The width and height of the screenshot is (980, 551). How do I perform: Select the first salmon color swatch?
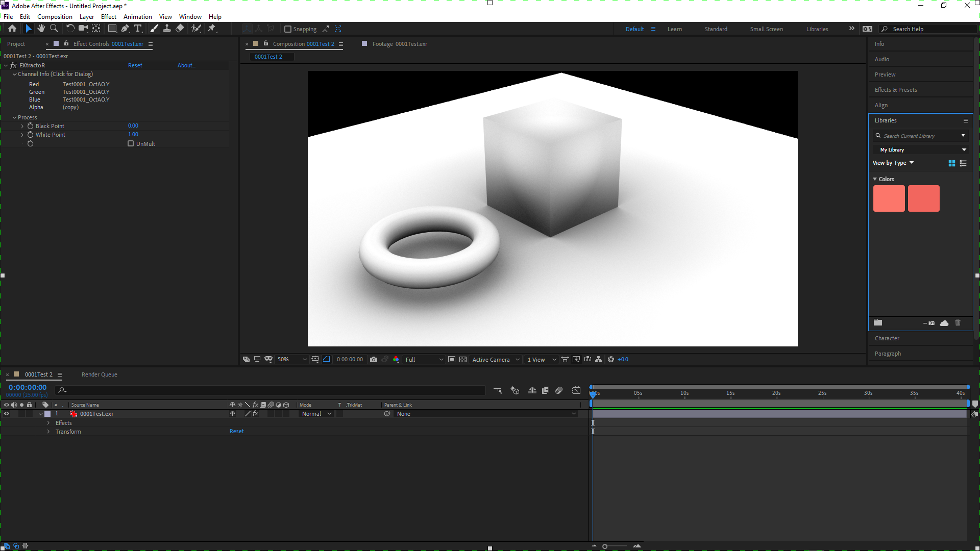(889, 198)
